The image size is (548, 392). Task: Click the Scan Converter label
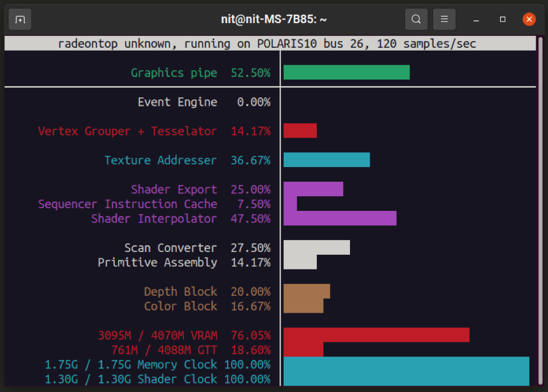(170, 247)
